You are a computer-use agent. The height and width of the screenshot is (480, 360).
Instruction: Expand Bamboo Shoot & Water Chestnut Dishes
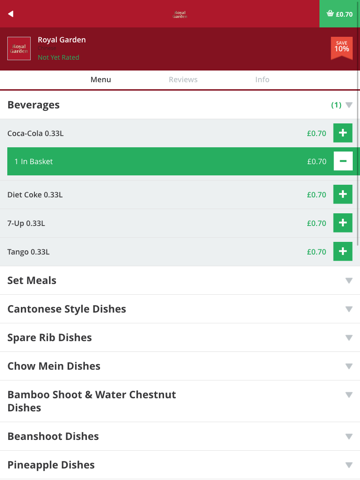(180, 401)
